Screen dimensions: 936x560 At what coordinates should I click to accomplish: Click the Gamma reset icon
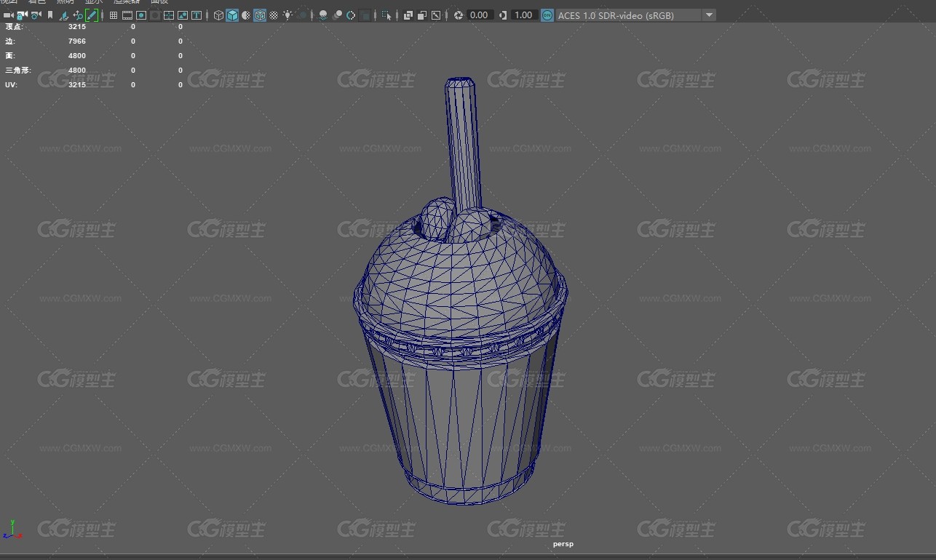pos(503,15)
